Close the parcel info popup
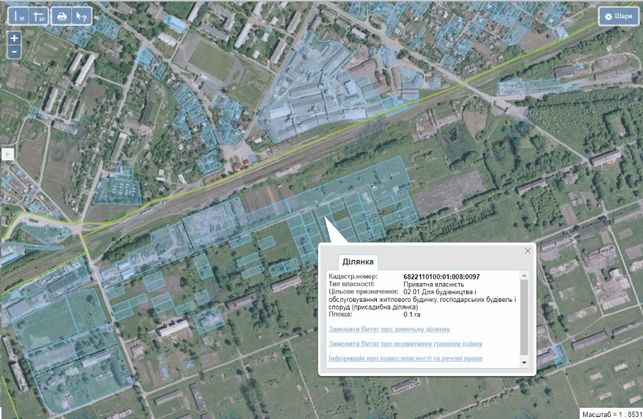The height and width of the screenshot is (419, 643). [x=528, y=250]
